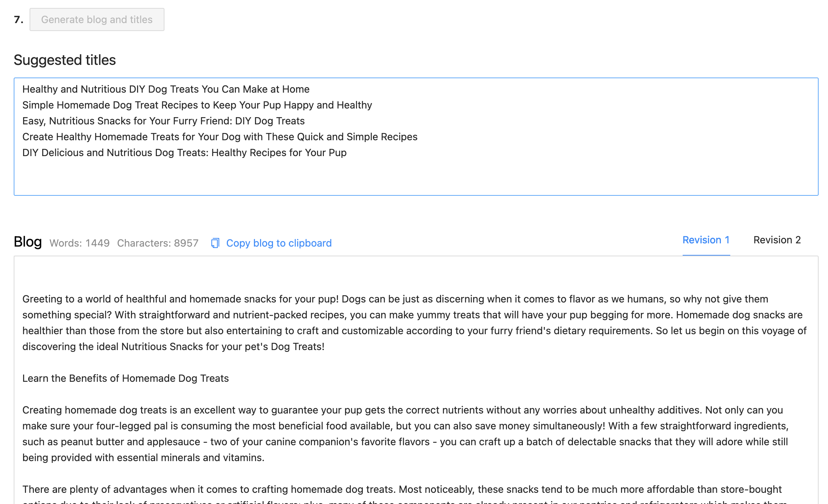This screenshot has height=504, width=828.
Task: Click the 'Easy, Nutritious Snacks' title line
Action: [163, 121]
